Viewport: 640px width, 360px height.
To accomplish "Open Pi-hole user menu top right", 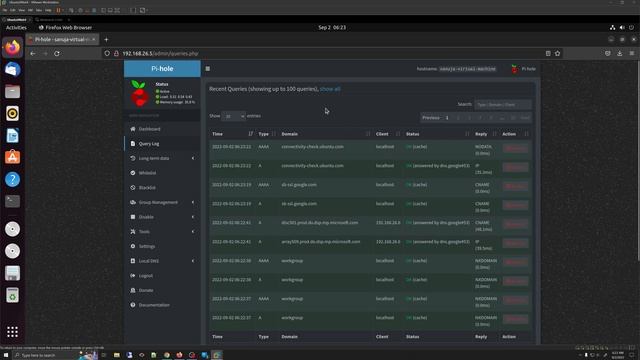I will 523,69.
